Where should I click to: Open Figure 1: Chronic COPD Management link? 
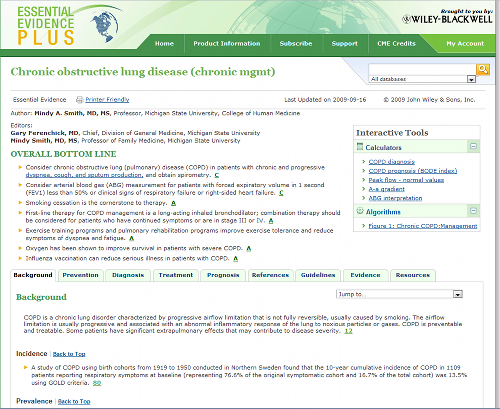click(423, 226)
